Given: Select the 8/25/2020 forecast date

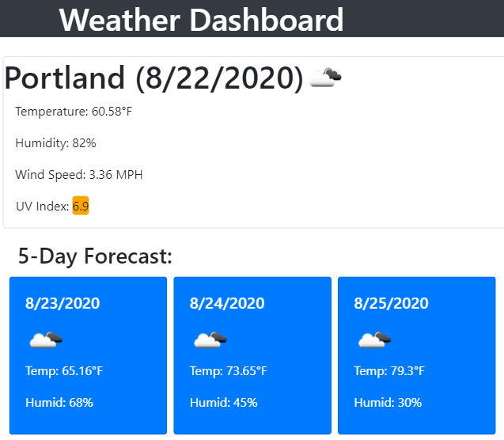Looking at the screenshot, I should [x=391, y=303].
